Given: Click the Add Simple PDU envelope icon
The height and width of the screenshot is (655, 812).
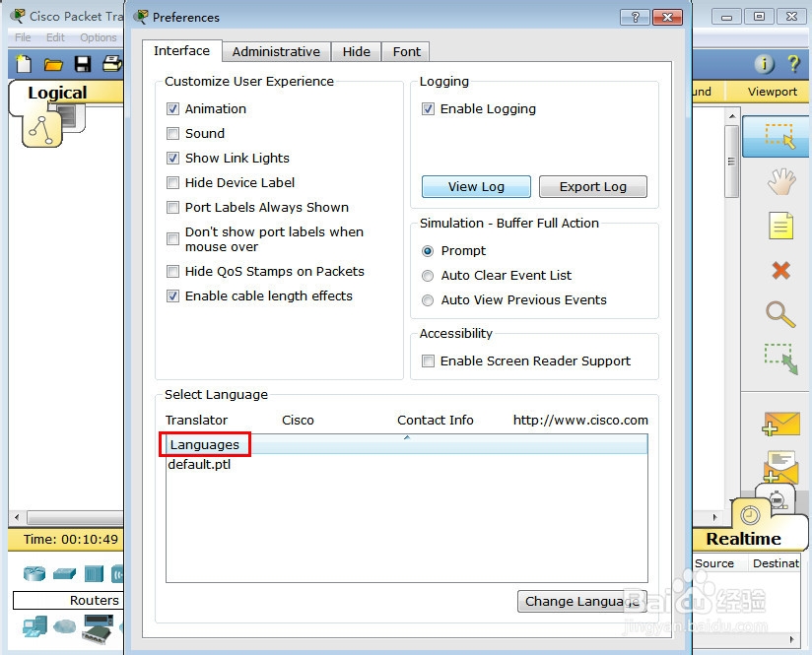Looking at the screenshot, I should coord(780,425).
